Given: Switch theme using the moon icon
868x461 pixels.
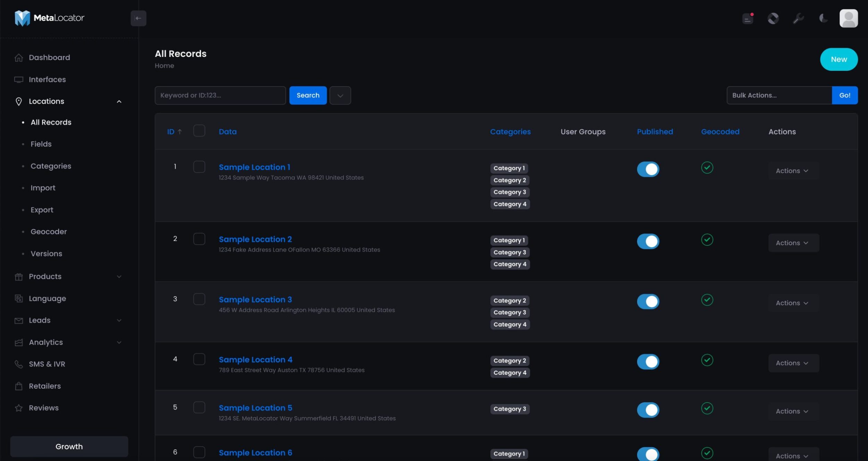Looking at the screenshot, I should (x=823, y=18).
